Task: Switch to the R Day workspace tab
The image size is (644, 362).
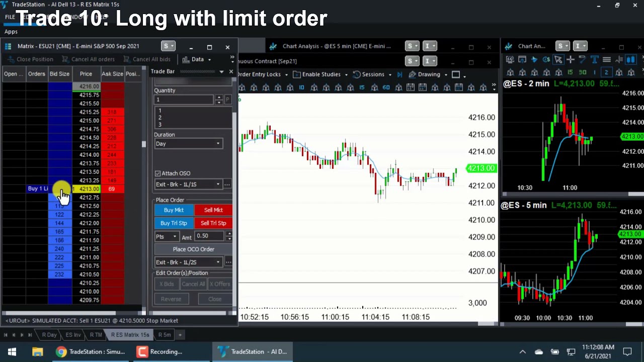Action: 49,335
